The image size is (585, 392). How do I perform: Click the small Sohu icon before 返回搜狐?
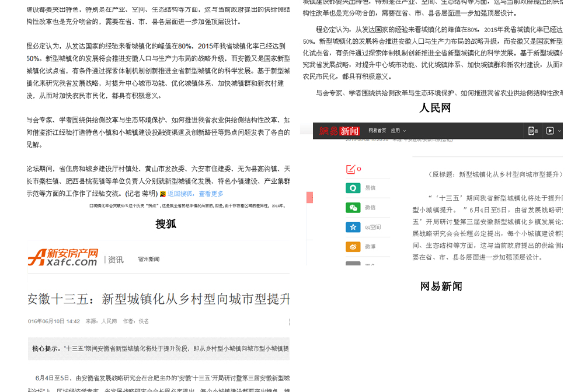coord(162,194)
